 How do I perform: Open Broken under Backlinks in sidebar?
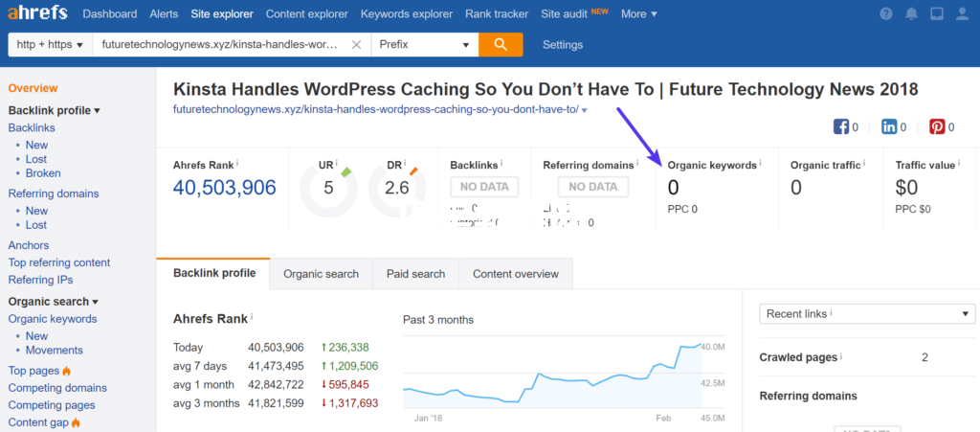[43, 173]
